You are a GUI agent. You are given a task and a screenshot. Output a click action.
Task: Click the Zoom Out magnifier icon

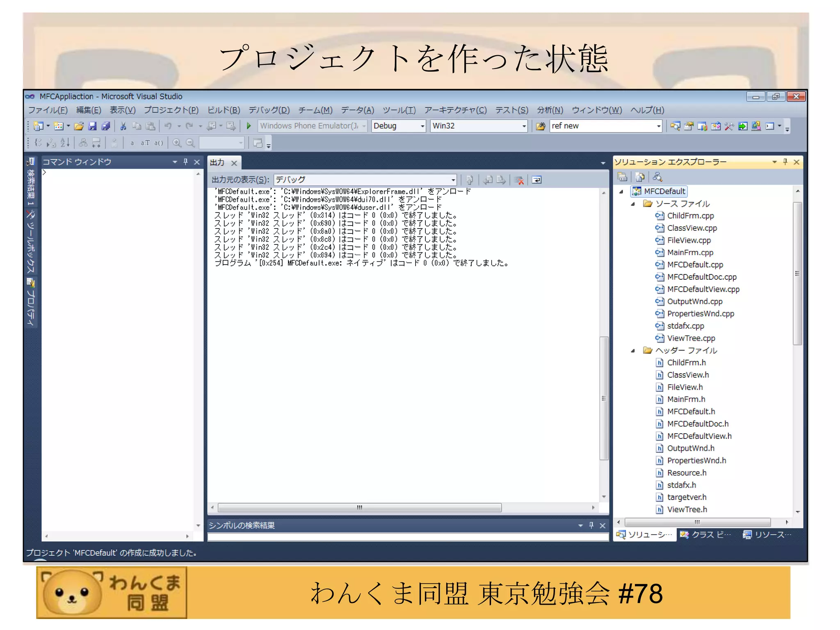[190, 143]
